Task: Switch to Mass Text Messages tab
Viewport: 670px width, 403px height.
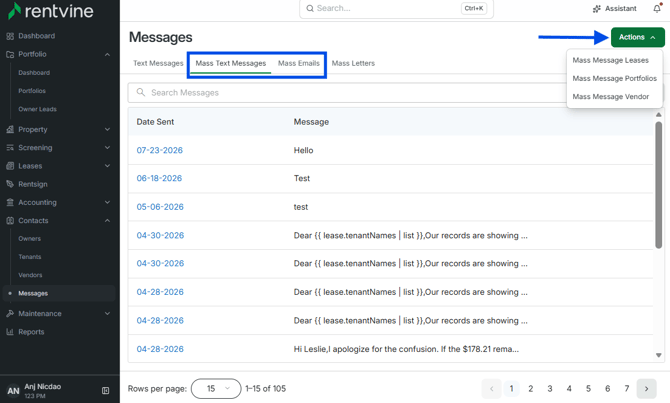Action: 231,63
